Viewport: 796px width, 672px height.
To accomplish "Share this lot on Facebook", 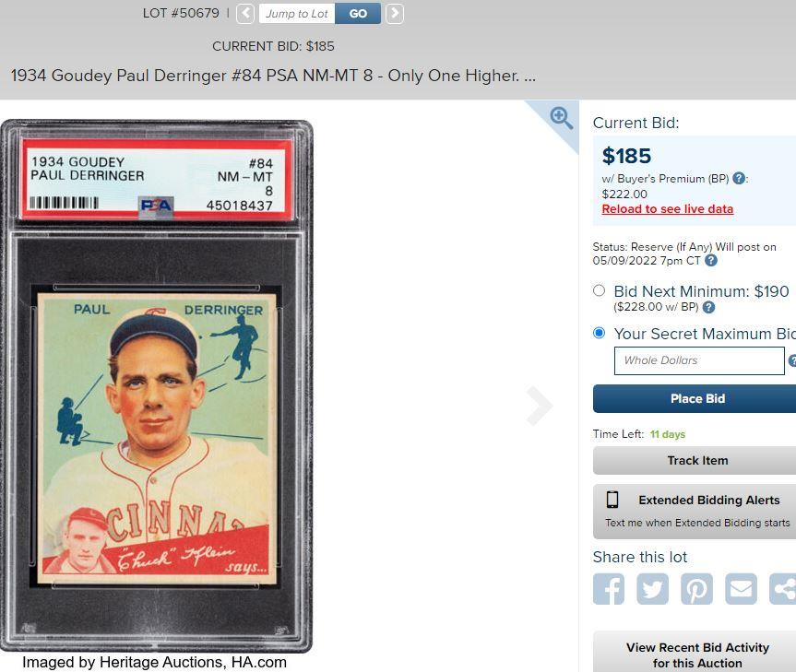I will [609, 589].
